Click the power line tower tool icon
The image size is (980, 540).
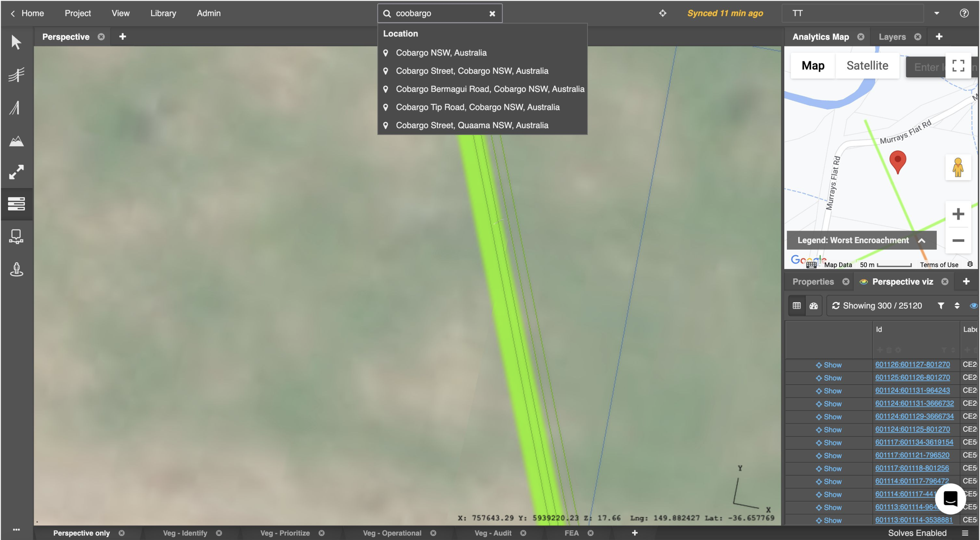point(16,75)
